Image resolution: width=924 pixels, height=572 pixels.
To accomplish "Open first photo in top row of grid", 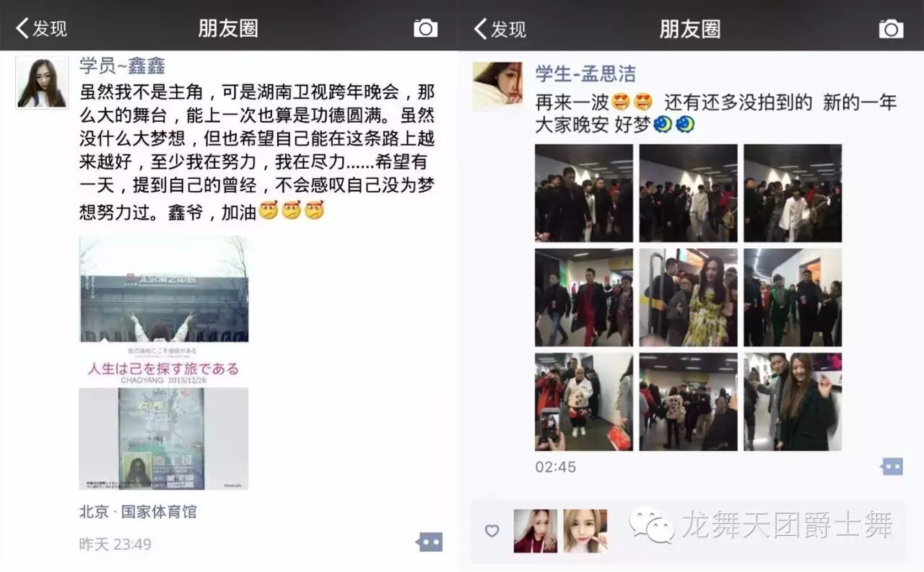I will (x=584, y=193).
